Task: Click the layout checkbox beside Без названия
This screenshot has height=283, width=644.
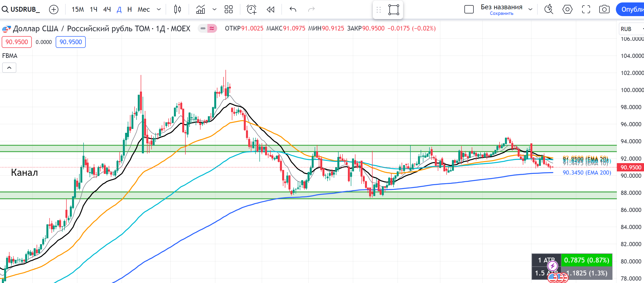Action: (469, 10)
